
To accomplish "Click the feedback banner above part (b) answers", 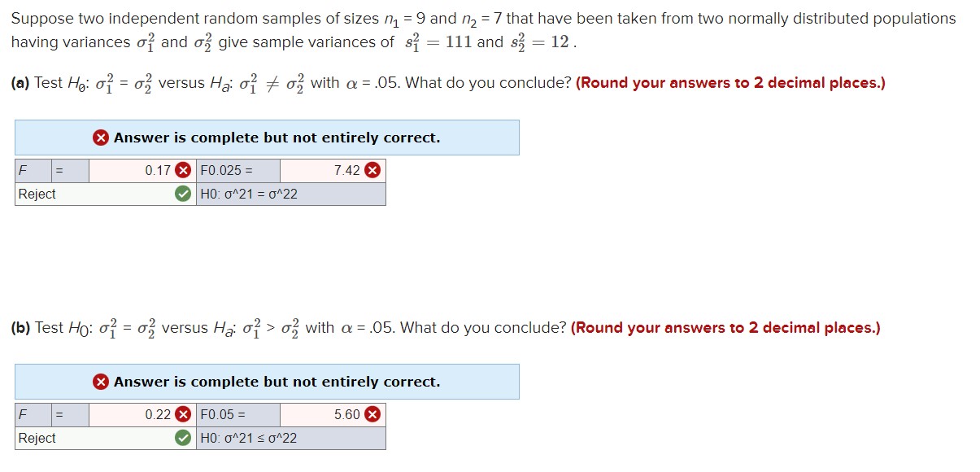I will tap(267, 381).
